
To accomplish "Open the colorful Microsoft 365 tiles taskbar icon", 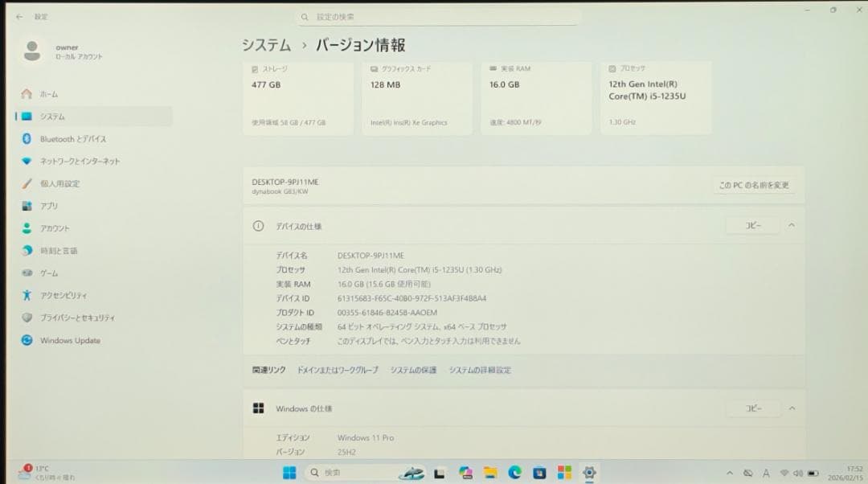I will click(x=564, y=473).
